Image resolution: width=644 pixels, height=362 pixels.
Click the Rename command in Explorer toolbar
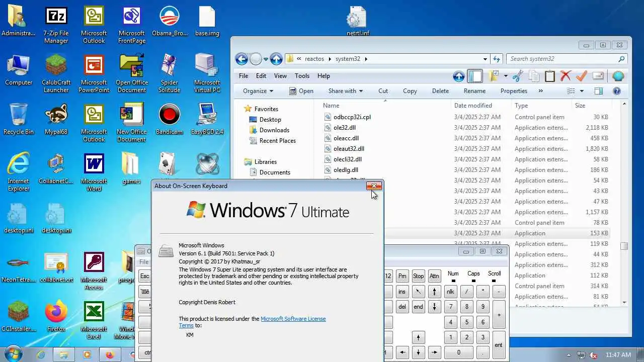pyautogui.click(x=474, y=91)
